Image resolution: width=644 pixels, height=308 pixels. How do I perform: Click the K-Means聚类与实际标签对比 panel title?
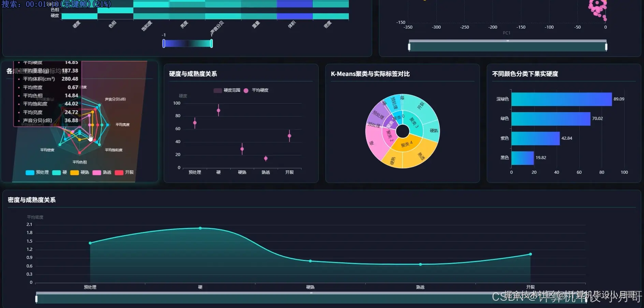[x=370, y=74]
